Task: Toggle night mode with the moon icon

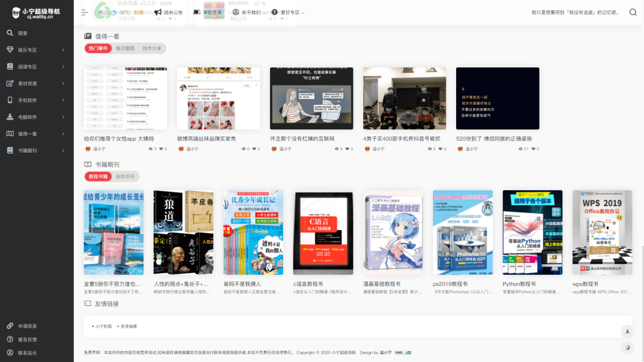Action: coord(627,348)
